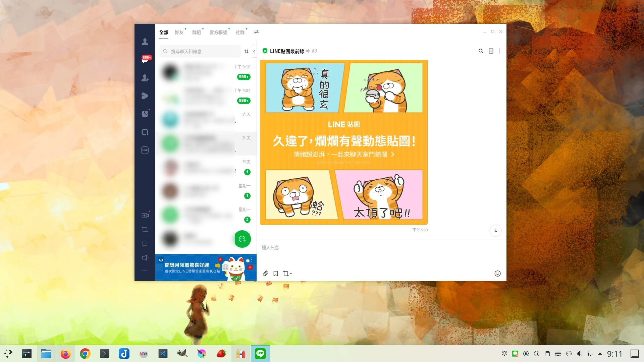The width and height of the screenshot is (644, 362).
Task: Open chat room three-dot menu
Action: 499,51
